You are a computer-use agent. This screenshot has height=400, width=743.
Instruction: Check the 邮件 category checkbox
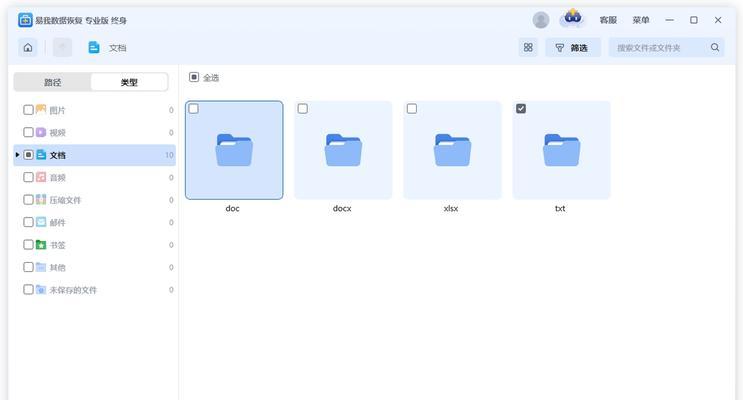point(28,222)
